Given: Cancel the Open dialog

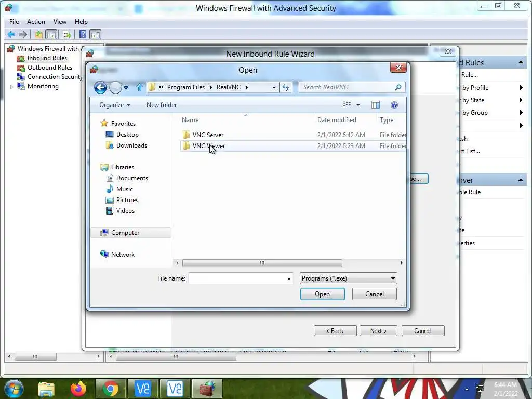Looking at the screenshot, I should point(374,294).
